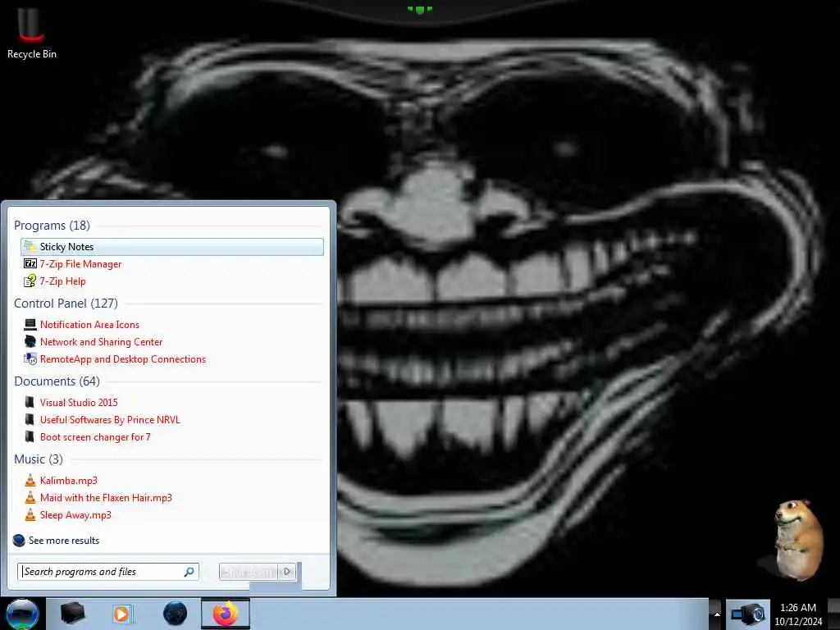Click the Notification Area Icons icon
The image size is (840, 630).
point(30,325)
